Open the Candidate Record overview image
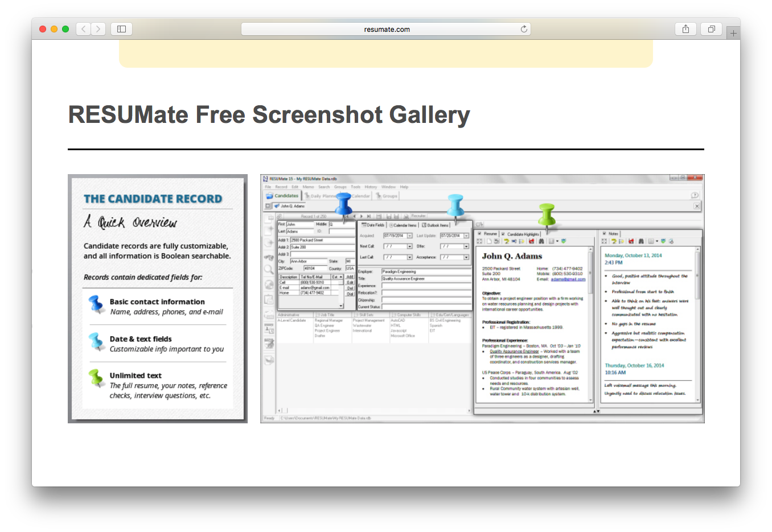 tap(158, 299)
